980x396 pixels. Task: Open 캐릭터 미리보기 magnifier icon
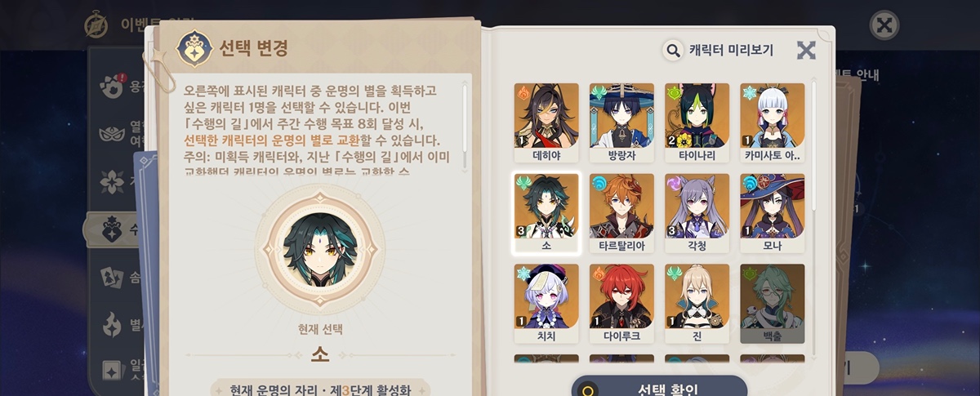click(673, 51)
